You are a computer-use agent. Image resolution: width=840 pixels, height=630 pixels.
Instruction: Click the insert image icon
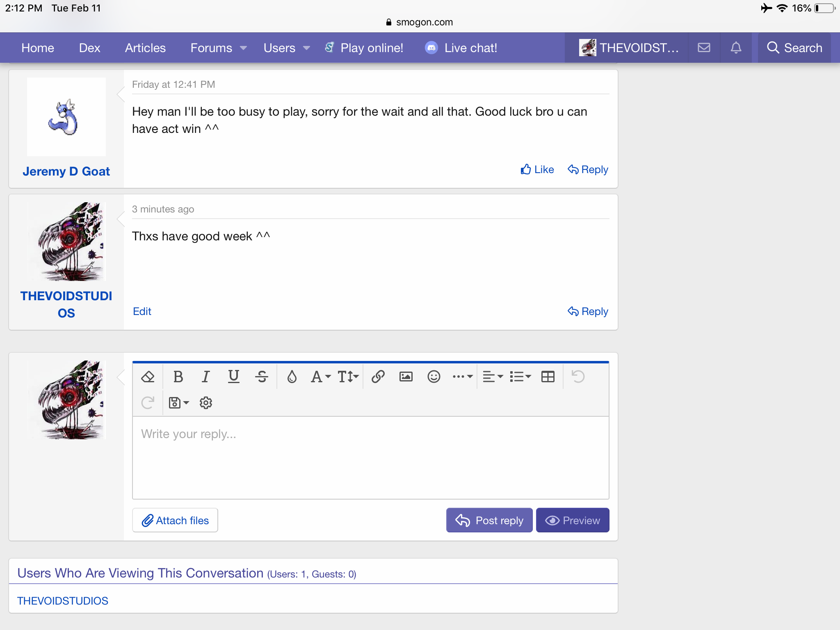tap(406, 377)
